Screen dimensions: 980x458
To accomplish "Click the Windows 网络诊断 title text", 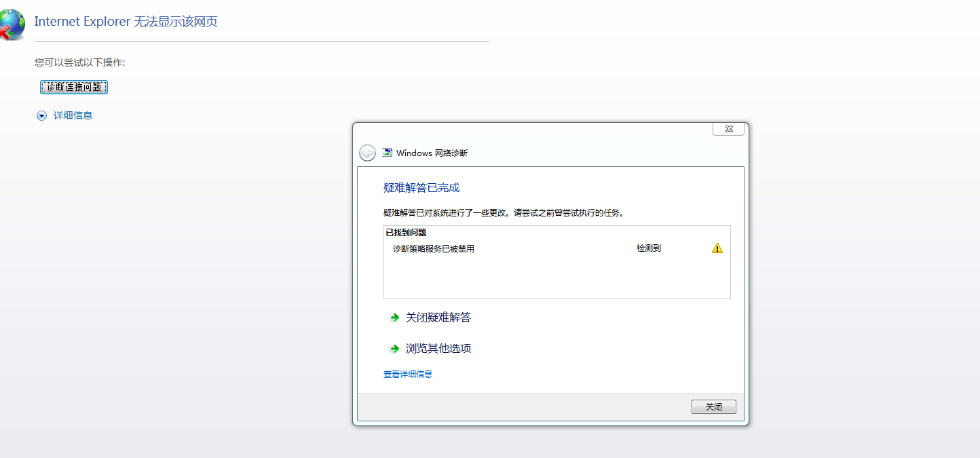I will pyautogui.click(x=432, y=153).
